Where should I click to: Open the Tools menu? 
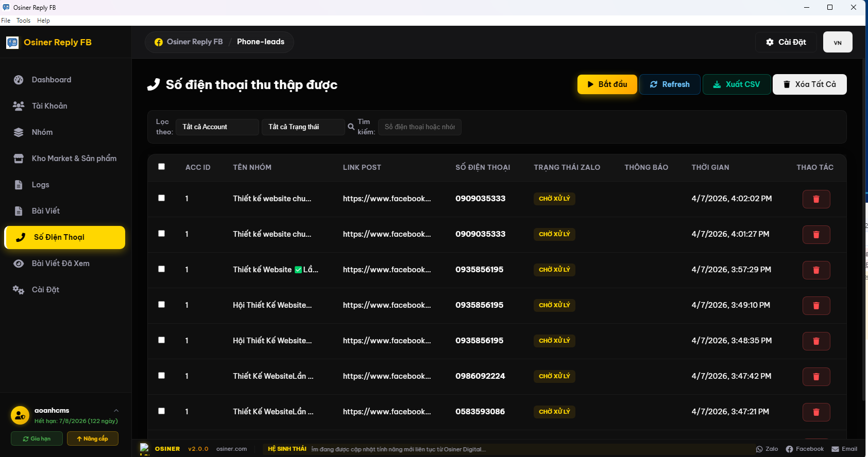[23, 21]
